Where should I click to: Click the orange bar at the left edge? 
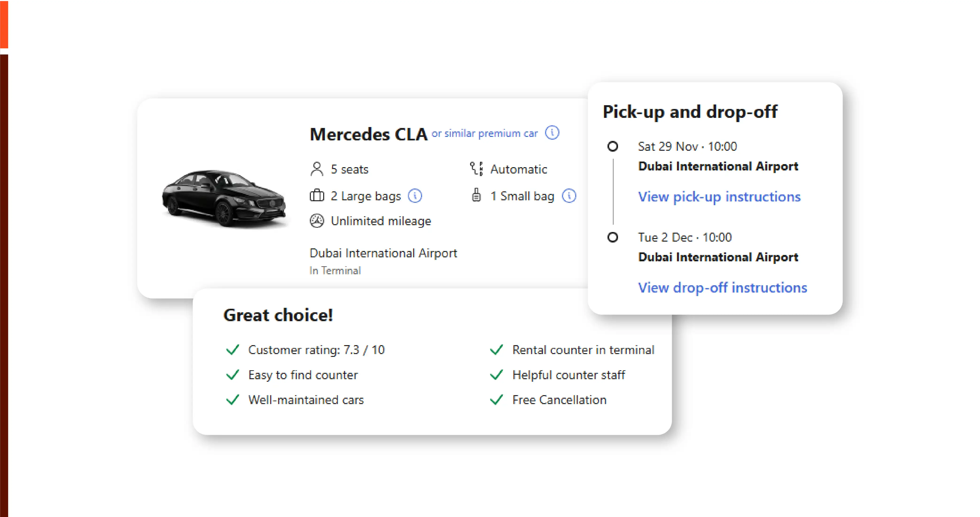click(x=4, y=23)
